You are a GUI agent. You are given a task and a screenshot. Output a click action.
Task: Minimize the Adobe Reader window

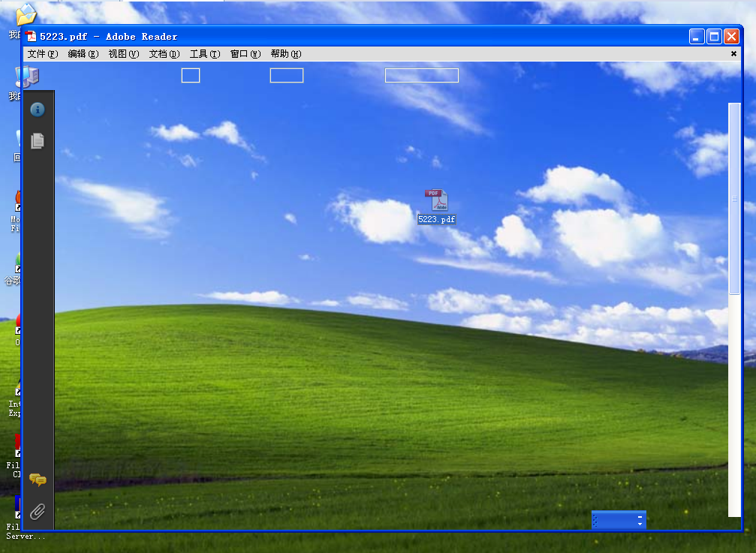697,37
